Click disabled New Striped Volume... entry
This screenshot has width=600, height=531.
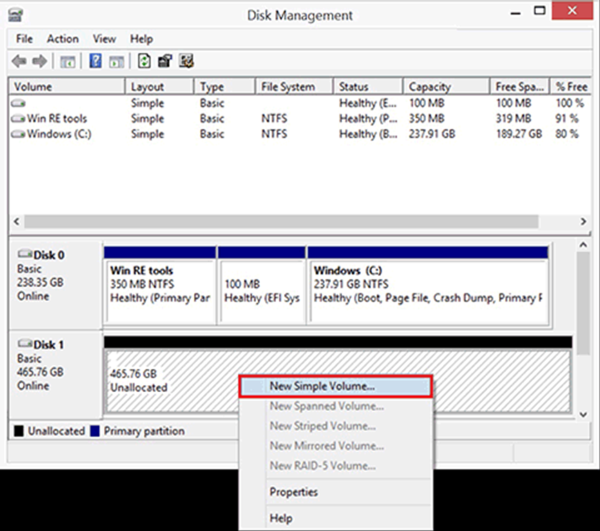[336, 426]
